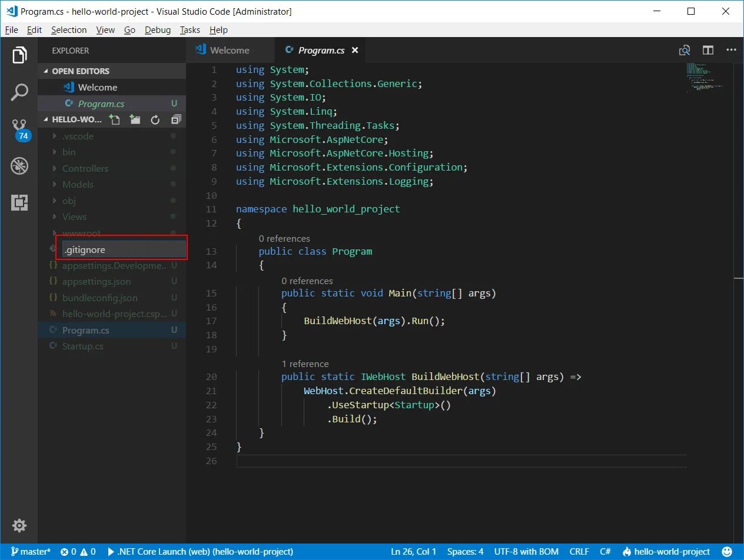Click the New Folder icon in explorer
The image size is (744, 560).
[x=135, y=119]
